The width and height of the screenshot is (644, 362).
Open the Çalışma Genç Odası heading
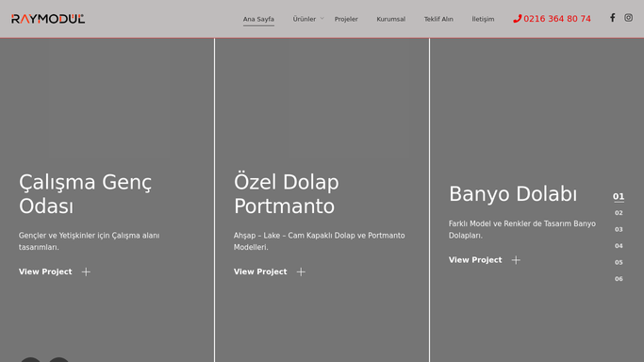[85, 194]
